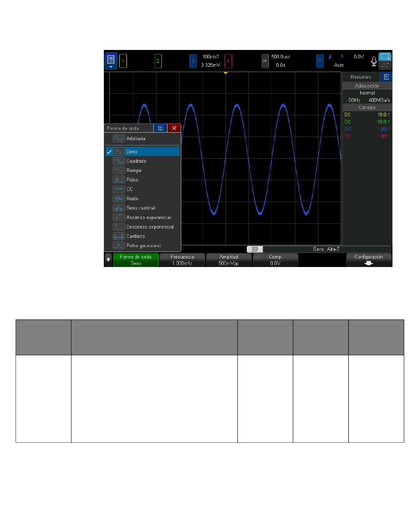Expand the Configuración softkey submenu
The width and height of the screenshot is (420, 515).
[x=369, y=260]
